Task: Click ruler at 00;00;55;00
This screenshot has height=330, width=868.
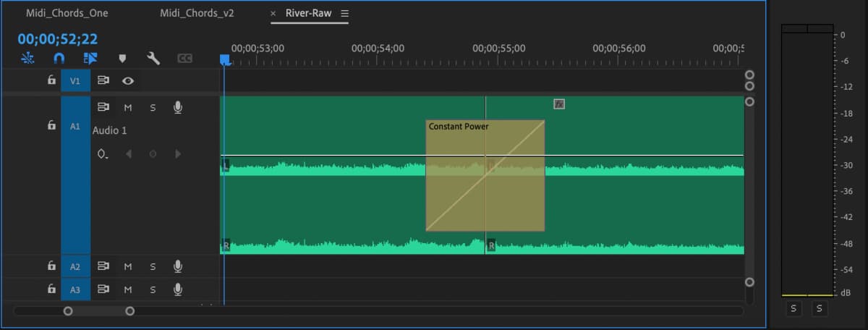Action: (498, 48)
